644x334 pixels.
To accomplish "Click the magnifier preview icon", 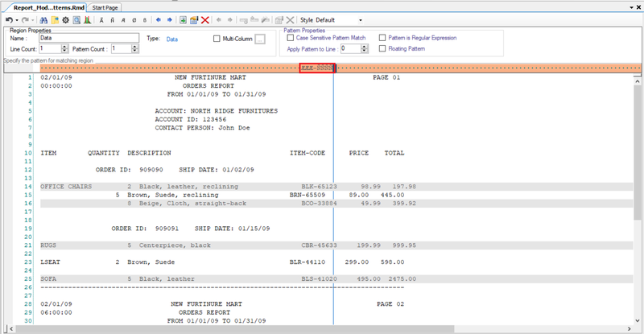I will coord(76,19).
